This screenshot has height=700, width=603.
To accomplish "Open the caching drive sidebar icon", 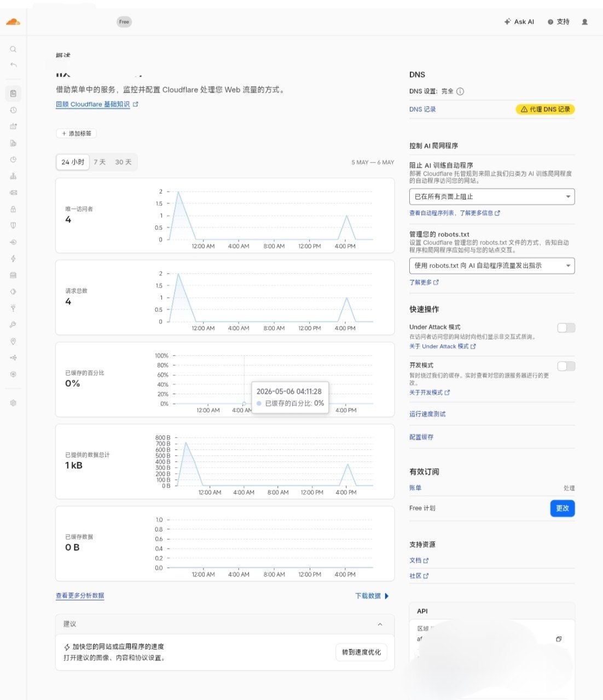I will click(13, 275).
